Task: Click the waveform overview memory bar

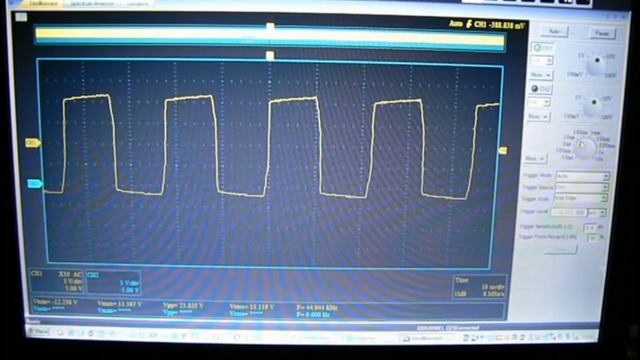Action: pos(270,39)
